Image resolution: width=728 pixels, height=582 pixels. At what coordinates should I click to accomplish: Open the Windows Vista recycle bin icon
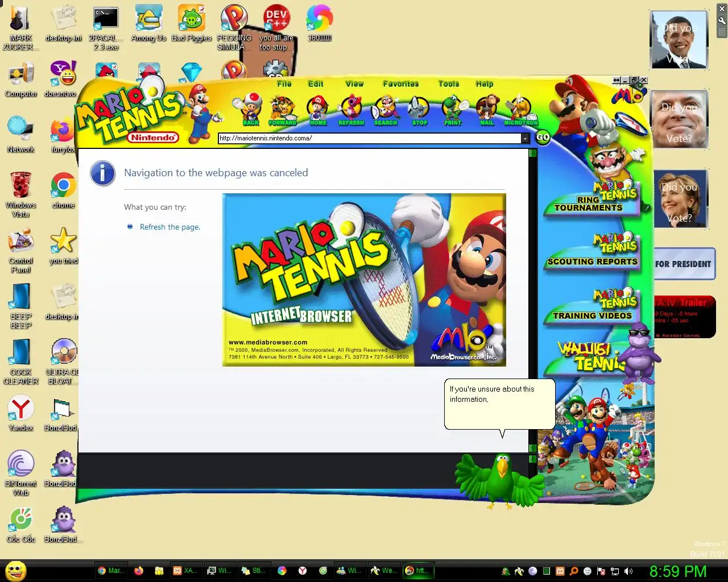point(21,195)
